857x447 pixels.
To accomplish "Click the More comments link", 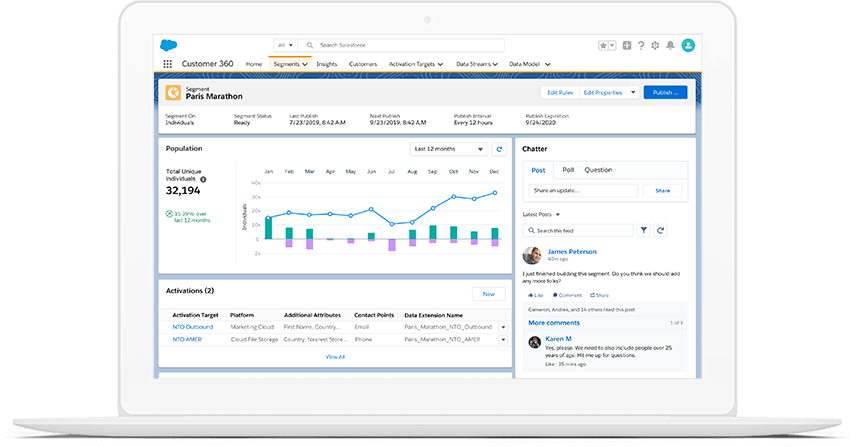I will pos(554,323).
